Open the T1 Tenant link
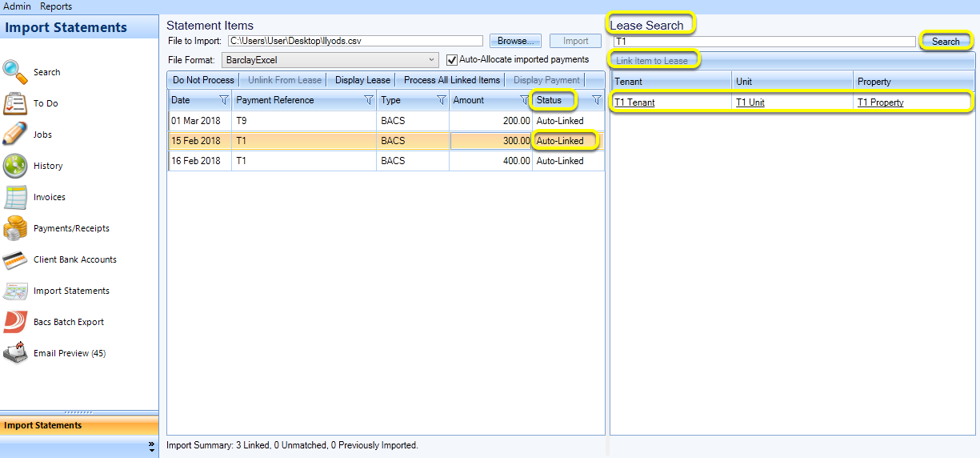Screen dimensions: 980x458 point(634,102)
